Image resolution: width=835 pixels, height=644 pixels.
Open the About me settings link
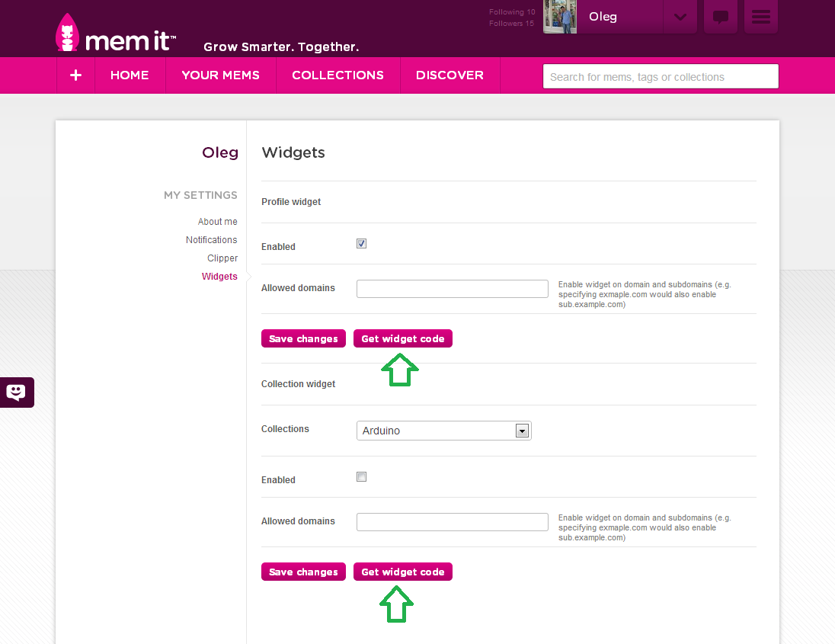217,222
